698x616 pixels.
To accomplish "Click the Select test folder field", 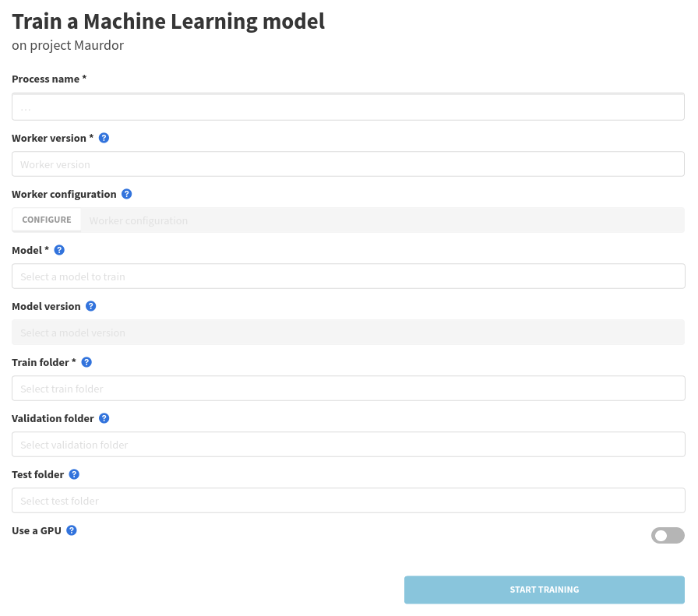I will (x=348, y=501).
